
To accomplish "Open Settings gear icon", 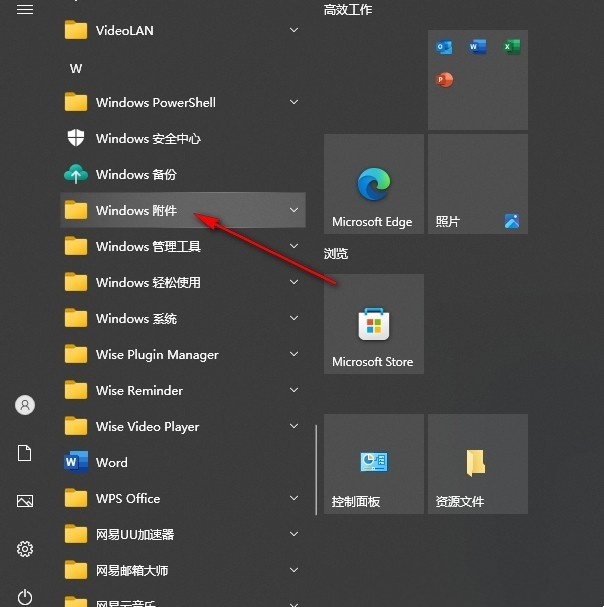I will tap(25, 549).
